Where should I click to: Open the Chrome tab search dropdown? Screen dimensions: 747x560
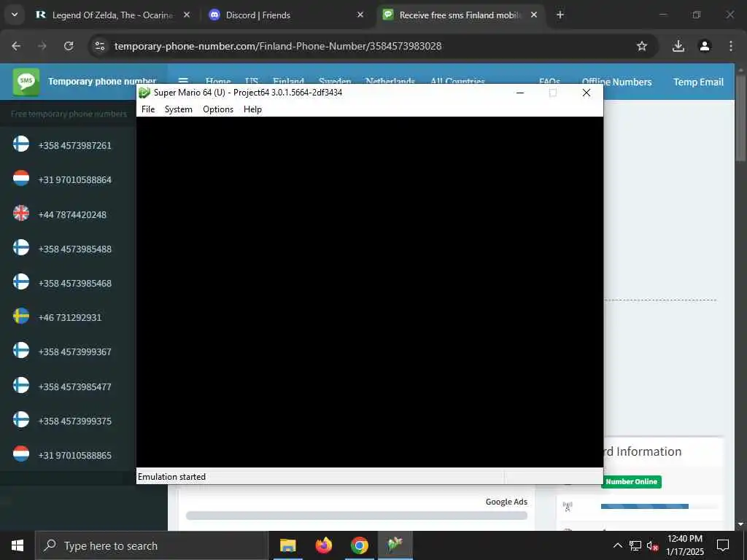coord(15,15)
